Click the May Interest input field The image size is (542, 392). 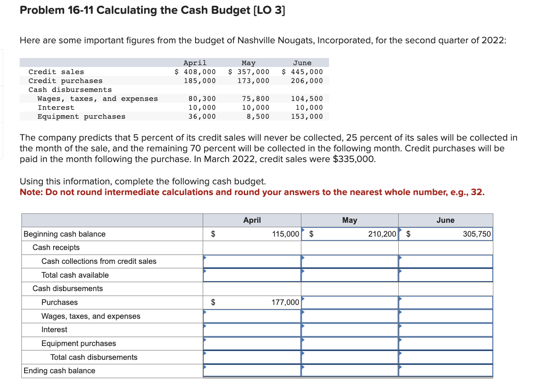350,330
